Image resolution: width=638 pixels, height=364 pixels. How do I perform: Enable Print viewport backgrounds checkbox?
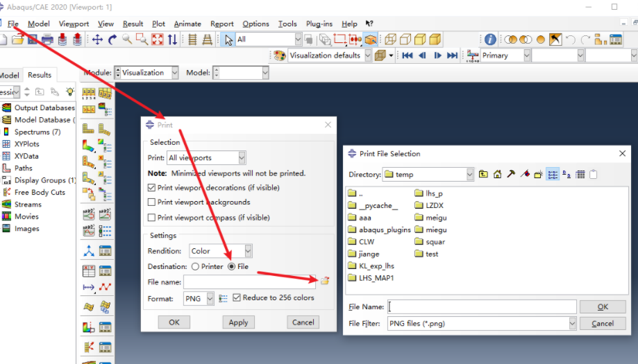point(152,202)
